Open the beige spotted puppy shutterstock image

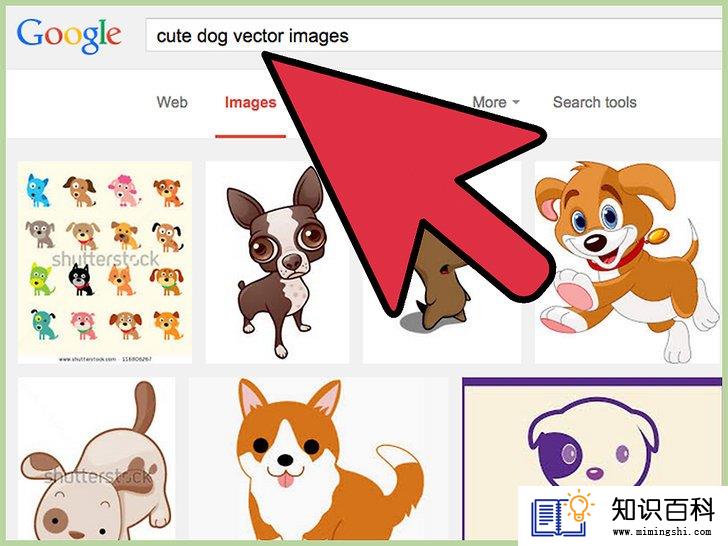[x=97, y=459]
